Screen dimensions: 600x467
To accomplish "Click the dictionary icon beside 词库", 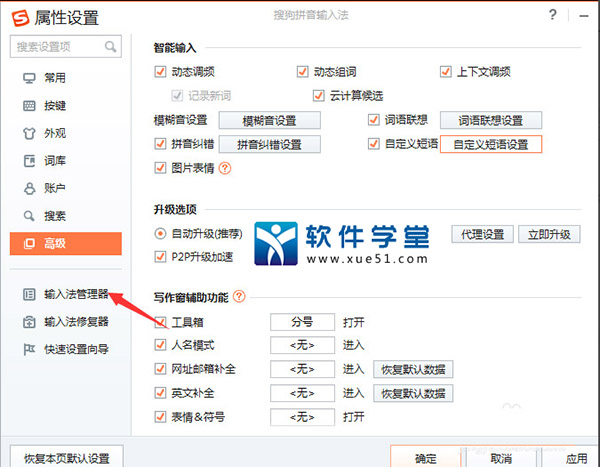I will pyautogui.click(x=29, y=161).
